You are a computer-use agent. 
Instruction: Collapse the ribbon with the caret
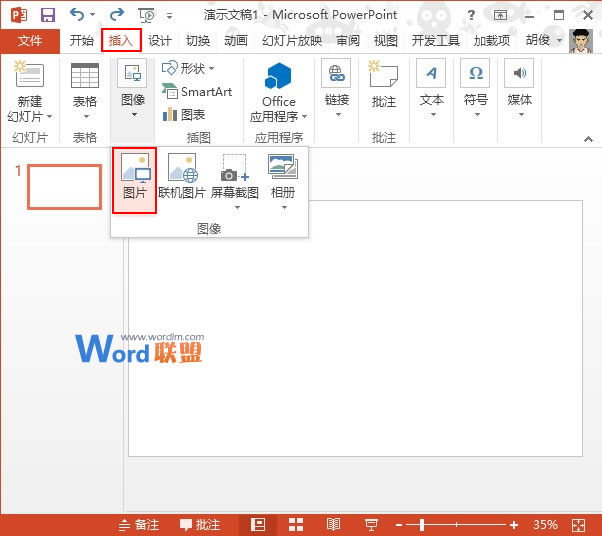[x=588, y=139]
